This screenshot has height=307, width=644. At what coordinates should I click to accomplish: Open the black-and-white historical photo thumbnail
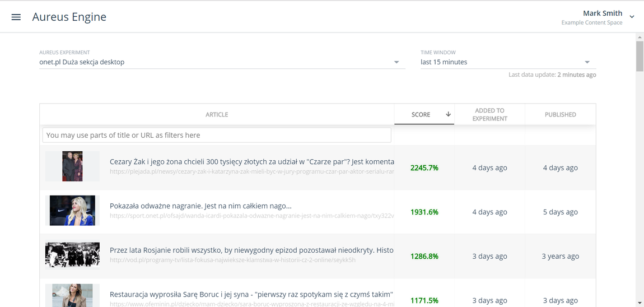72,255
